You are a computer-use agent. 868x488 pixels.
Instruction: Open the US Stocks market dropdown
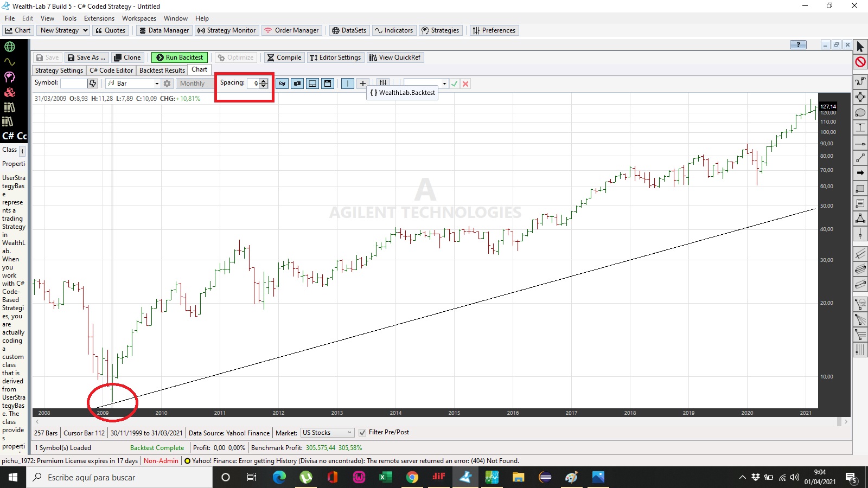pyautogui.click(x=328, y=433)
